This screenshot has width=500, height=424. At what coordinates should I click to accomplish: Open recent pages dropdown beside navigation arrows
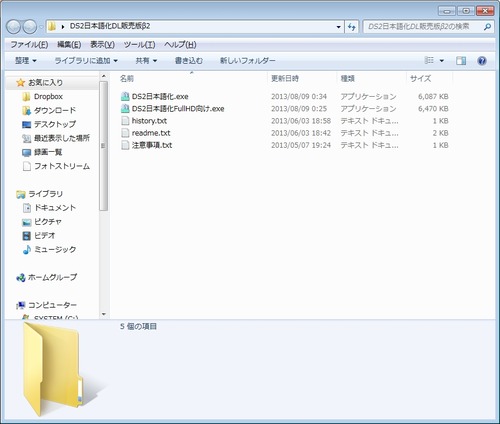pos(41,27)
